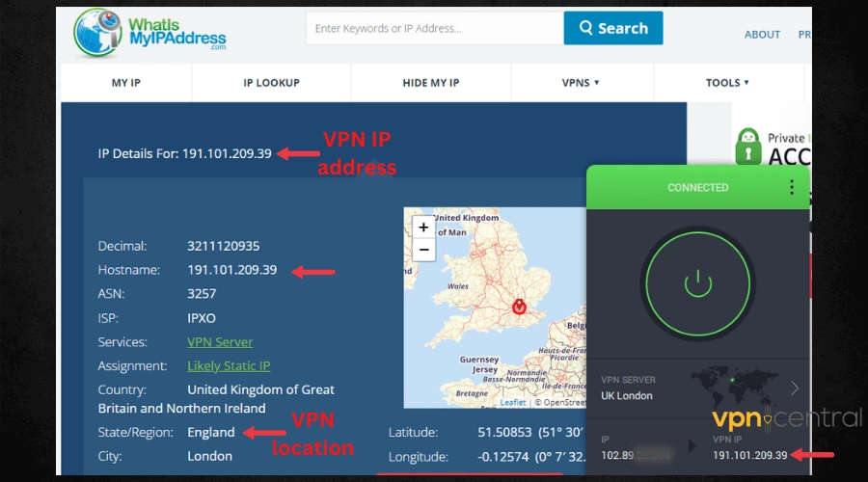Go to the HIDE MY IP tab

430,83
